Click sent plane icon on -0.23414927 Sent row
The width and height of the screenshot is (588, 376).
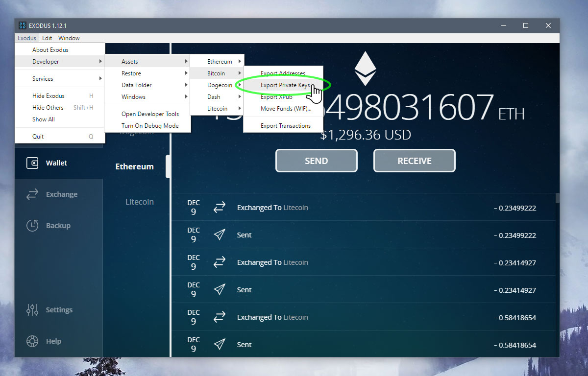click(219, 290)
